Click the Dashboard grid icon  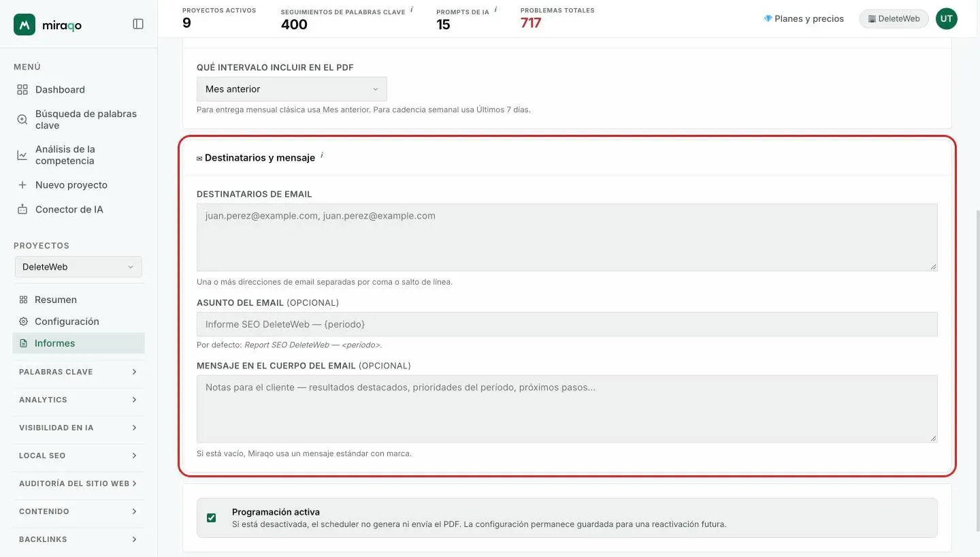(x=22, y=90)
